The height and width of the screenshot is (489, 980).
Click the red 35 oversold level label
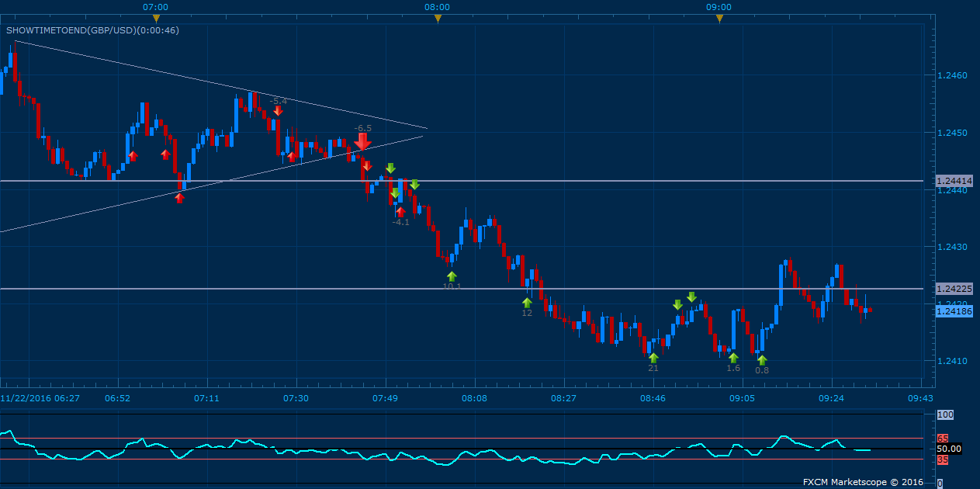point(943,460)
